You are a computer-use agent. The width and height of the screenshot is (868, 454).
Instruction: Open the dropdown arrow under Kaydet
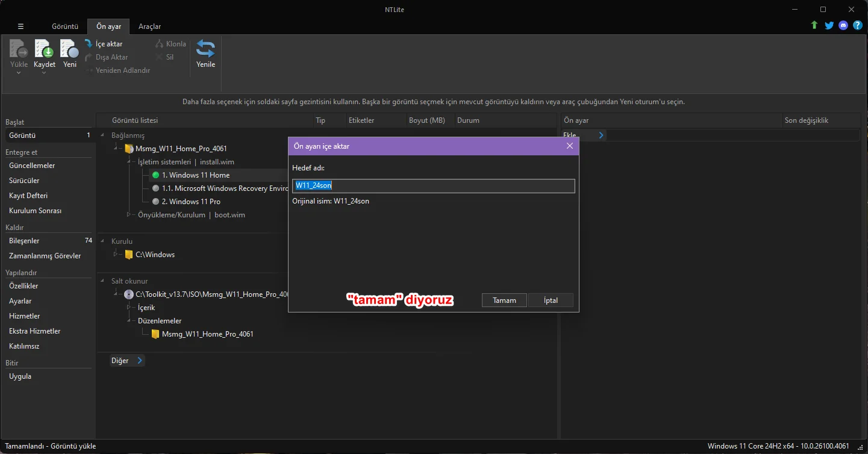[x=44, y=73]
